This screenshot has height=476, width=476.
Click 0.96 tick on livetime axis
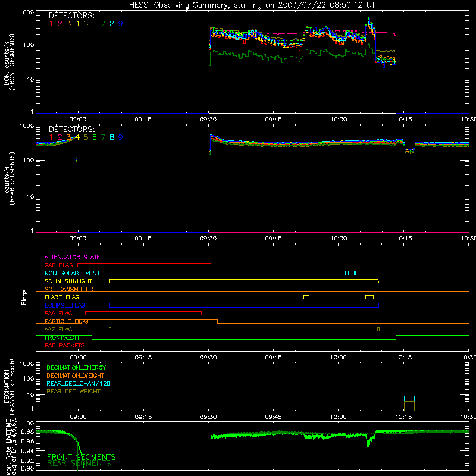[27, 441]
